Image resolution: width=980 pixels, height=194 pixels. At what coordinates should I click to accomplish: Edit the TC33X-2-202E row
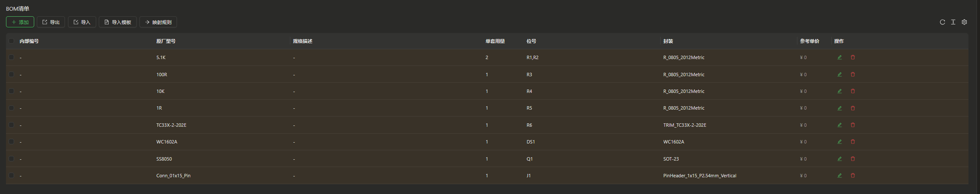[x=839, y=125]
